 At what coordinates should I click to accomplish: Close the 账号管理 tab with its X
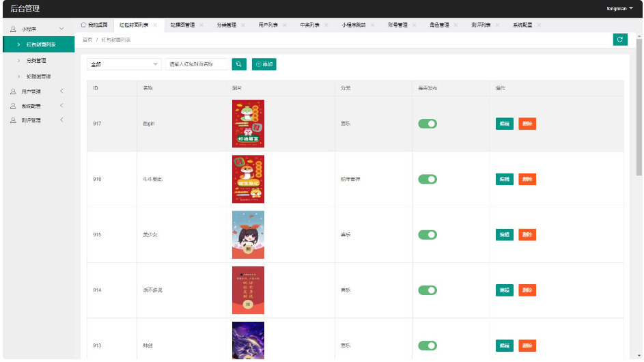point(414,25)
